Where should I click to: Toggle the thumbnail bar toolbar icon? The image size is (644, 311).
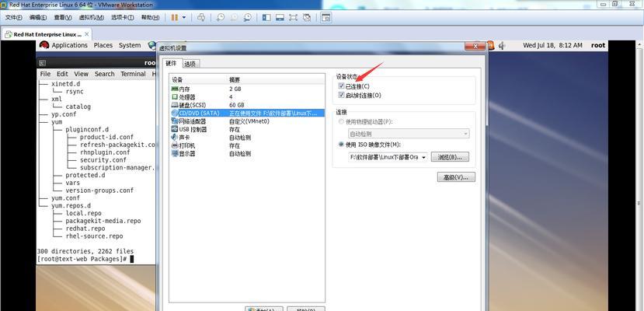click(x=280, y=17)
